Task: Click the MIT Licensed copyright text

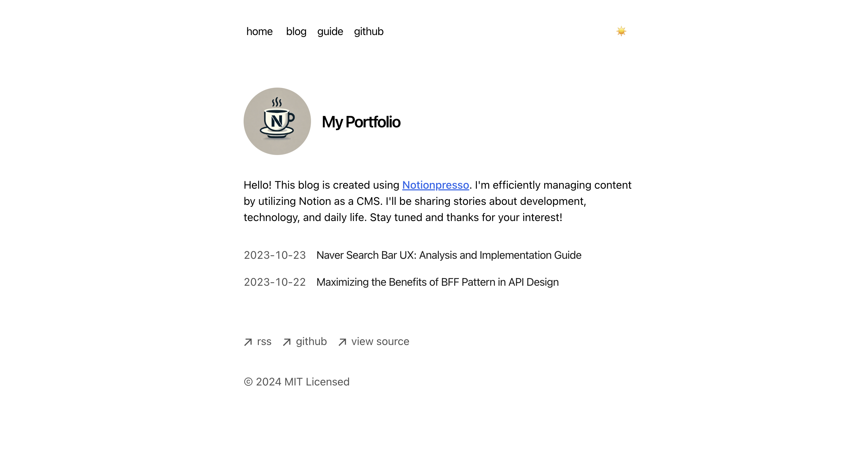Action: [297, 381]
